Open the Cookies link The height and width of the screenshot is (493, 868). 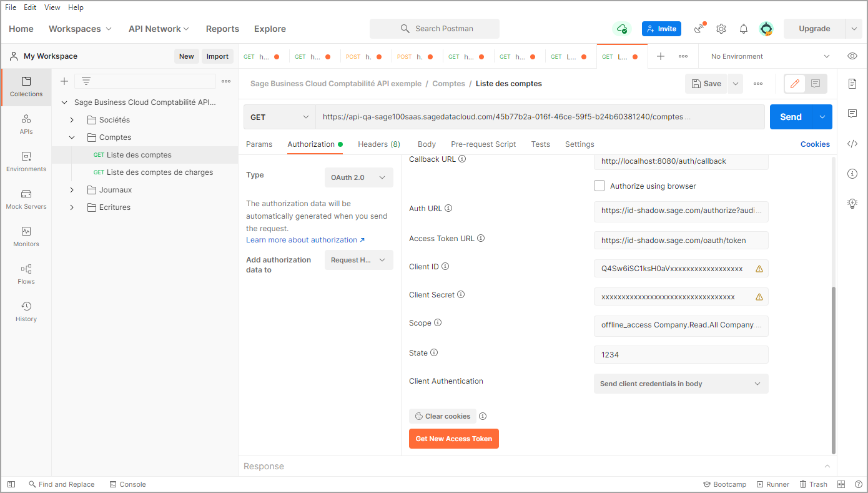[x=815, y=144]
